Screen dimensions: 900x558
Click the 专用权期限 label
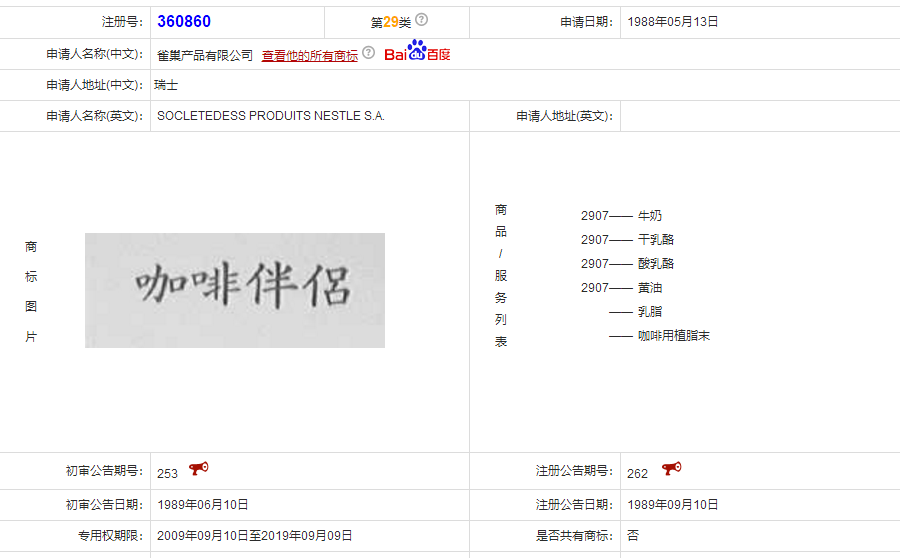(x=111, y=536)
